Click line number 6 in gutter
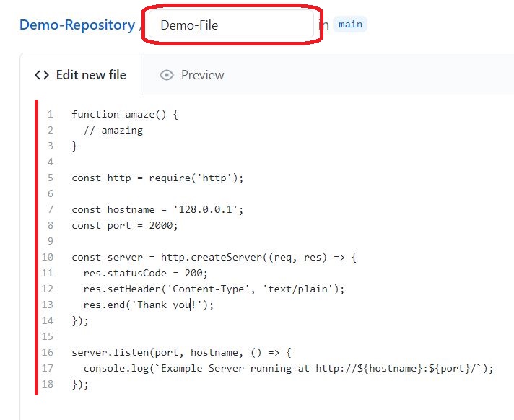Viewport: 514px width, 420px height. pyautogui.click(x=50, y=193)
